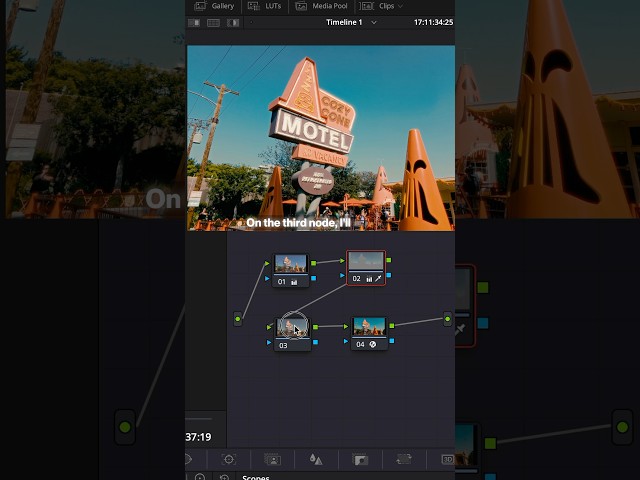Click node 01 blue key output square
Viewport: 640px width, 480px height.
[313, 278]
